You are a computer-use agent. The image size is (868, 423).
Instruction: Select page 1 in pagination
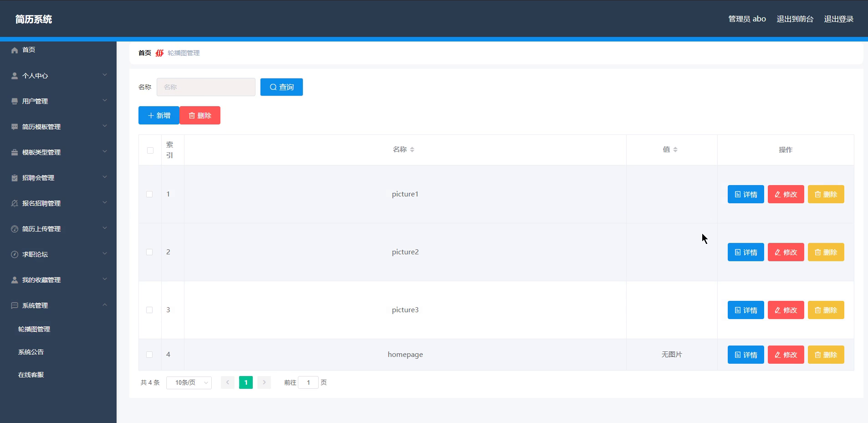point(246,382)
